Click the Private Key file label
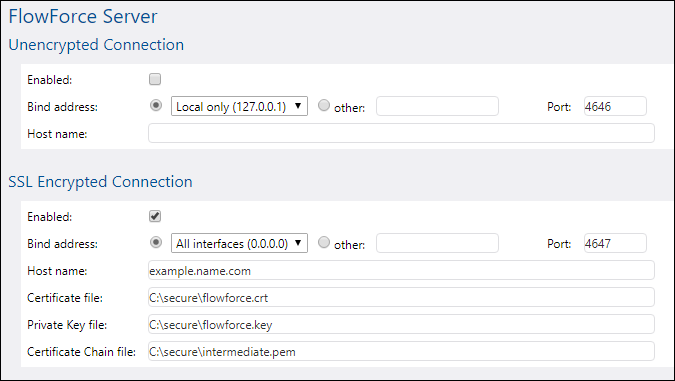The width and height of the screenshot is (675, 381). point(67,325)
